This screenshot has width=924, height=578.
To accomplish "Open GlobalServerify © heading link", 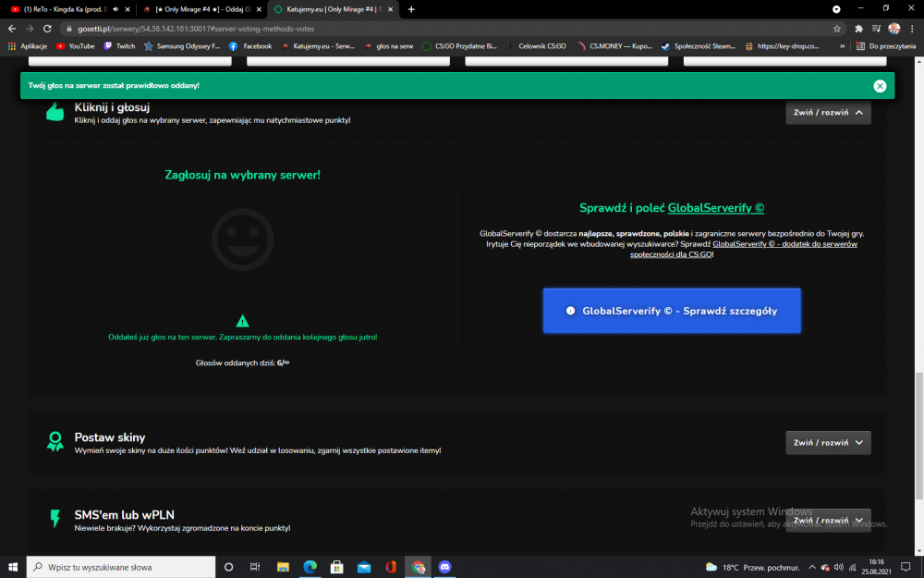I will pos(715,207).
